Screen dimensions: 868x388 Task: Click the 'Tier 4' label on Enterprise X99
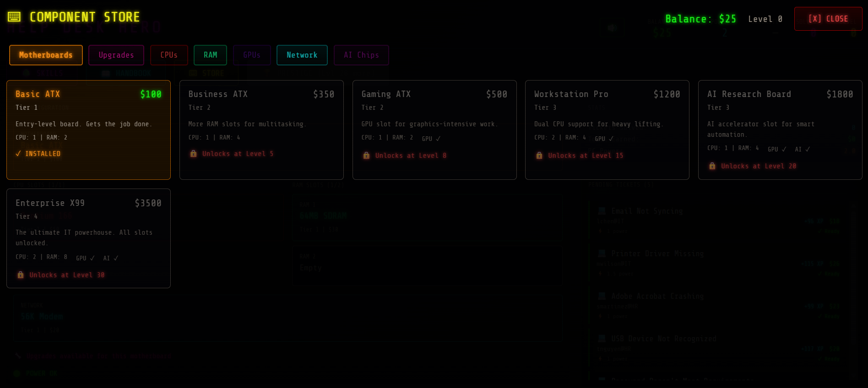coord(27,216)
